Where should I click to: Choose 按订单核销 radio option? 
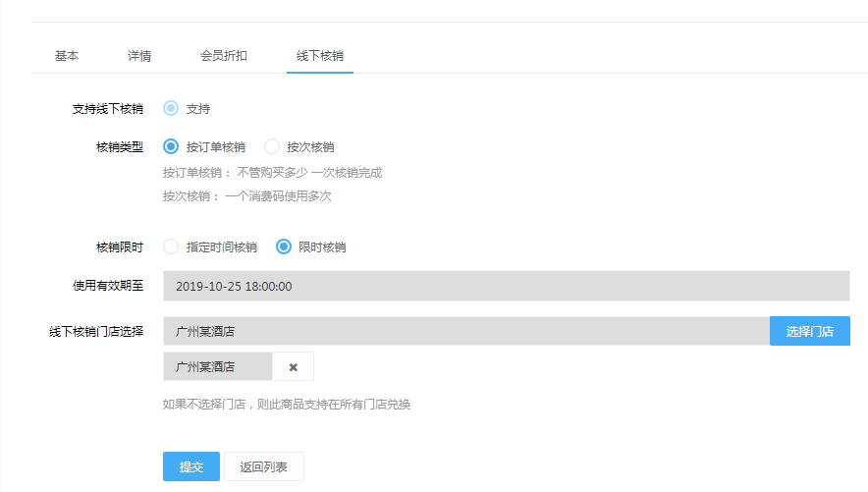171,146
